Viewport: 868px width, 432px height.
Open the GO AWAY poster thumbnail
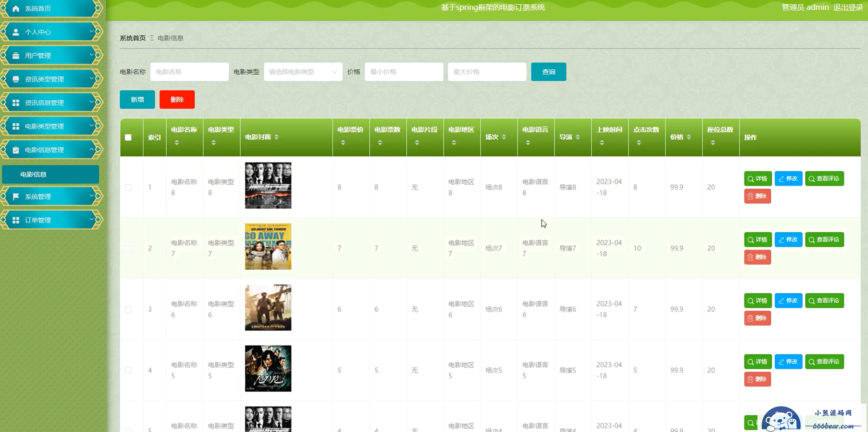[268, 246]
